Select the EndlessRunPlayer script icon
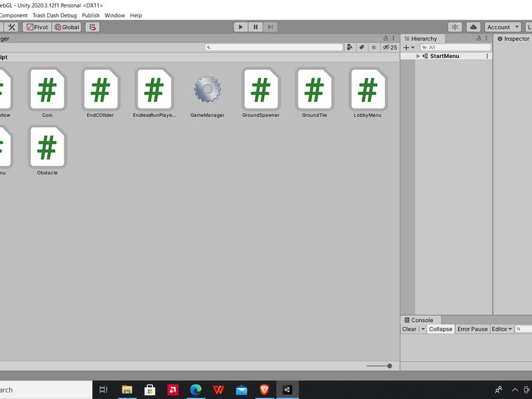 tap(154, 89)
